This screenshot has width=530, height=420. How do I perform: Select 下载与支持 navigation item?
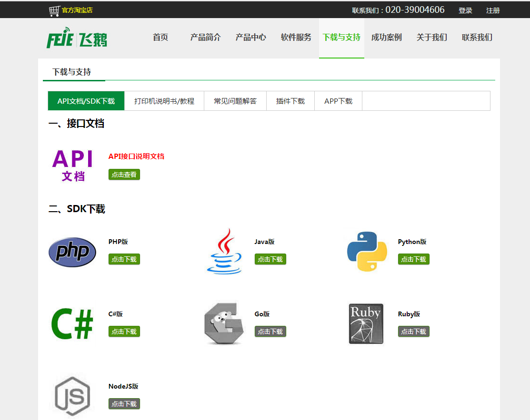point(341,38)
